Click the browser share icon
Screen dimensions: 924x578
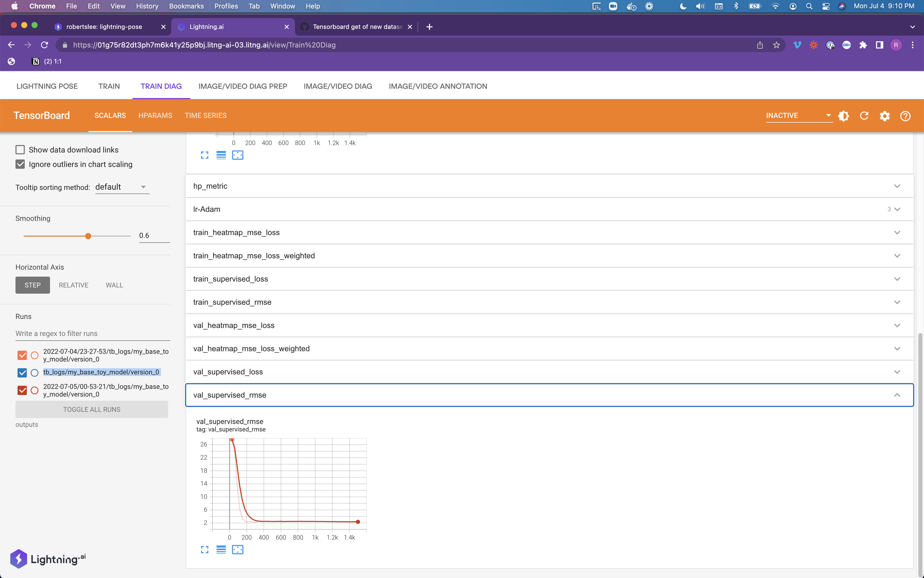[760, 45]
